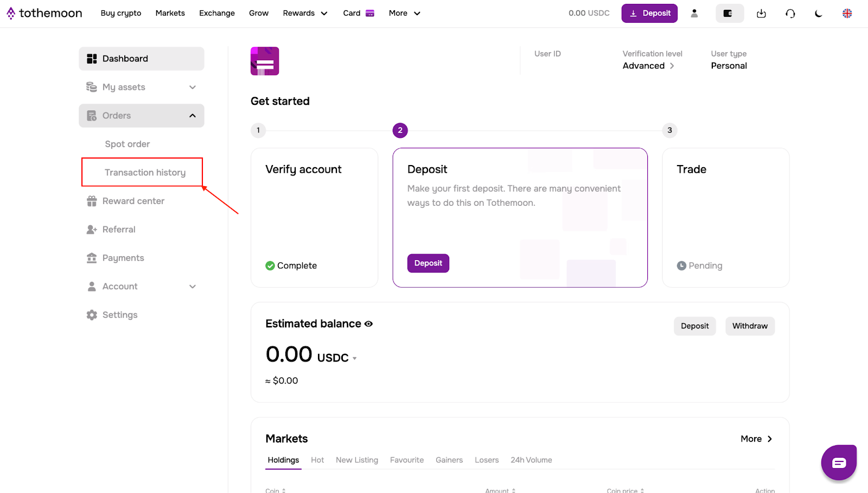This screenshot has height=493, width=868.
Task: Click Deposit in Estimated balance
Action: (x=695, y=326)
